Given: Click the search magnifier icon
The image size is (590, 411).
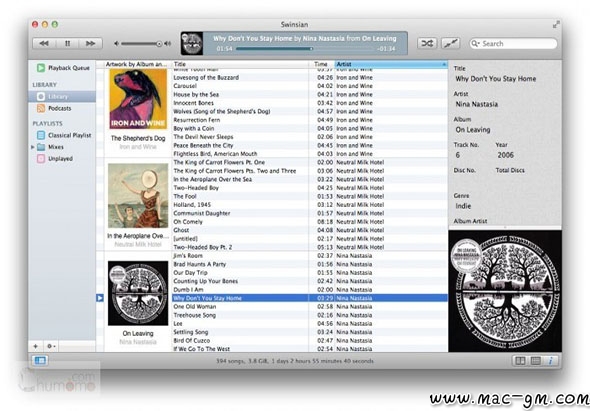Looking at the screenshot, I should [476, 44].
